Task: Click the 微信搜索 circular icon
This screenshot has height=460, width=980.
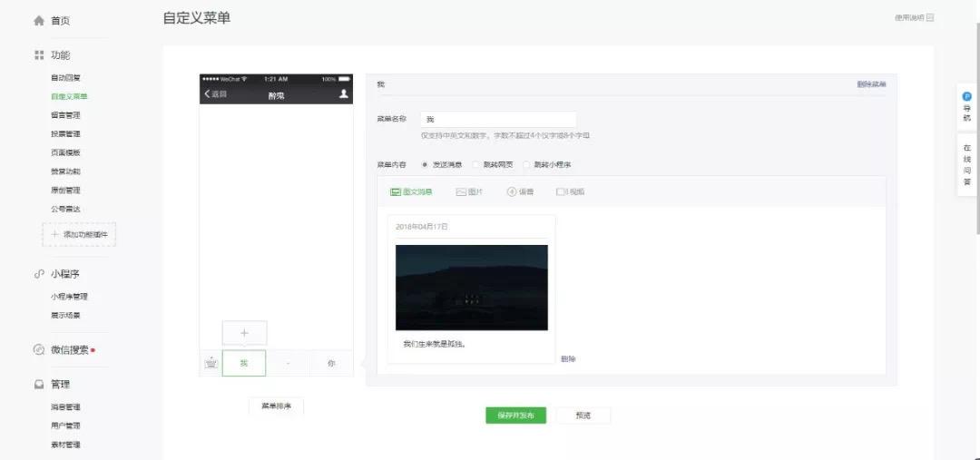Action: [39, 350]
